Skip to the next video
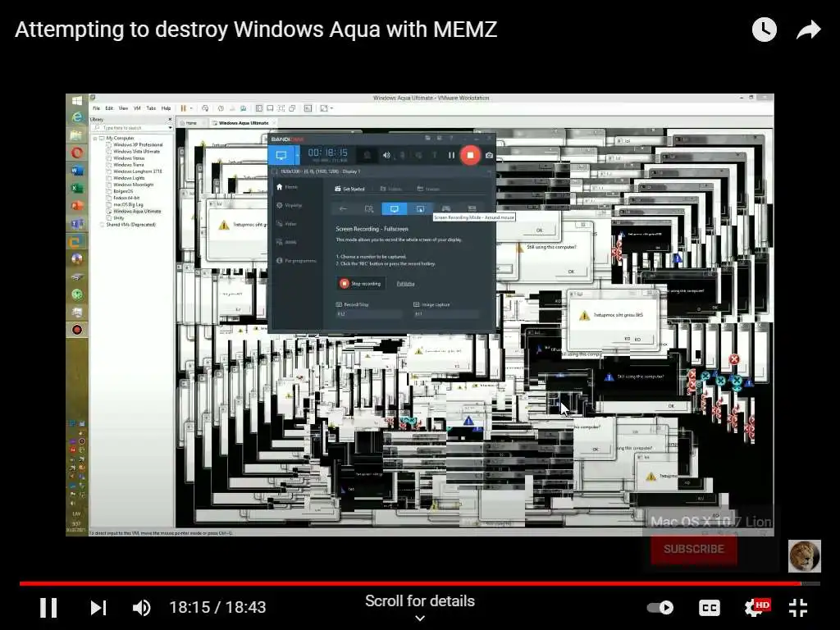 98,608
